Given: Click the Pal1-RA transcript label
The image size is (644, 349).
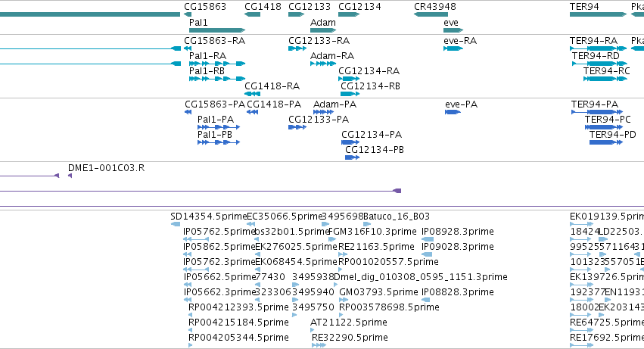Looking at the screenshot, I should [x=208, y=56].
